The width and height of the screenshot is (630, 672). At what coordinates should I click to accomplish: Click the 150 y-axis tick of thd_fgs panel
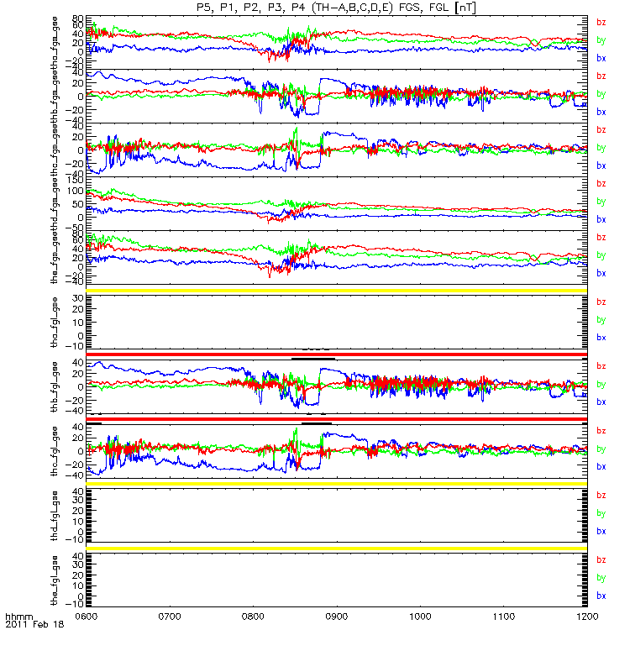pyautogui.click(x=76, y=181)
